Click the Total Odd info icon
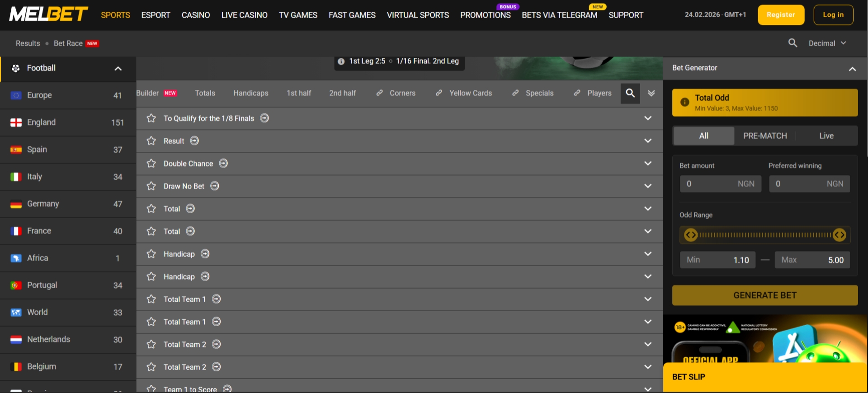This screenshot has height=393, width=868. [x=685, y=102]
